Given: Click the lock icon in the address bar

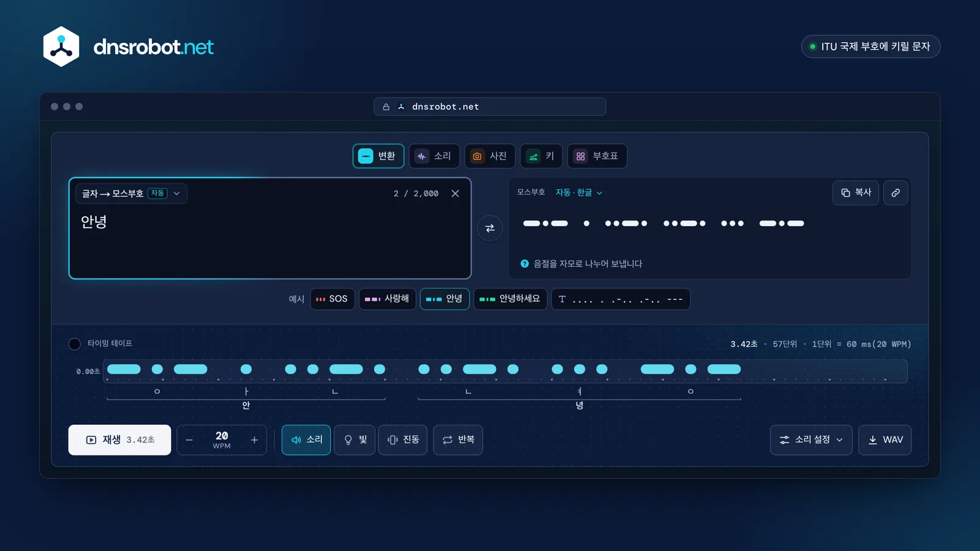Looking at the screenshot, I should pos(386,107).
